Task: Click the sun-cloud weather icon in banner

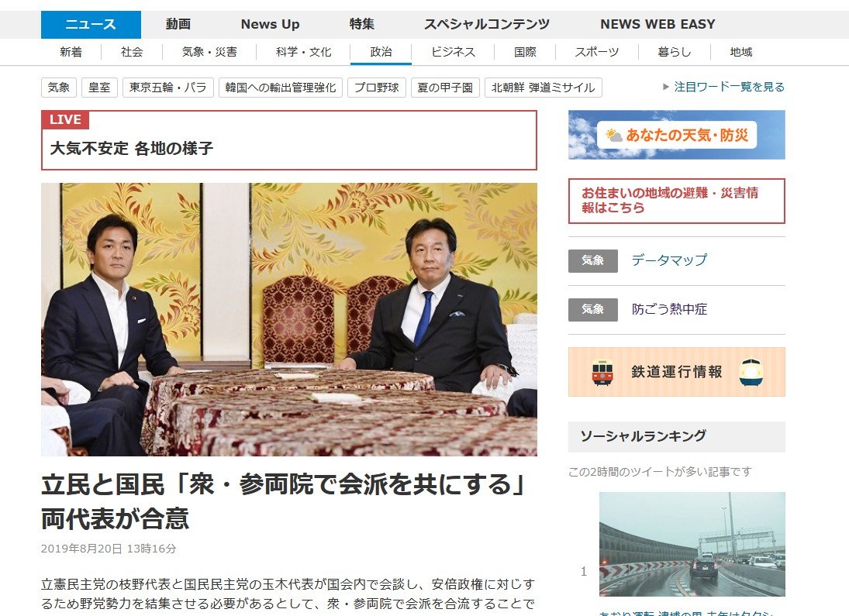Action: click(614, 135)
